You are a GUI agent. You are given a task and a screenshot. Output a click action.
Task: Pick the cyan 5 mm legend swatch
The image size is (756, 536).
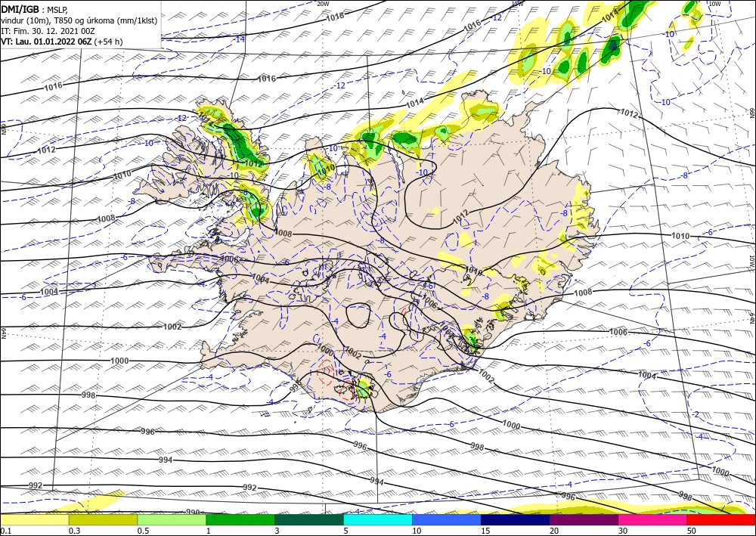click(x=378, y=520)
